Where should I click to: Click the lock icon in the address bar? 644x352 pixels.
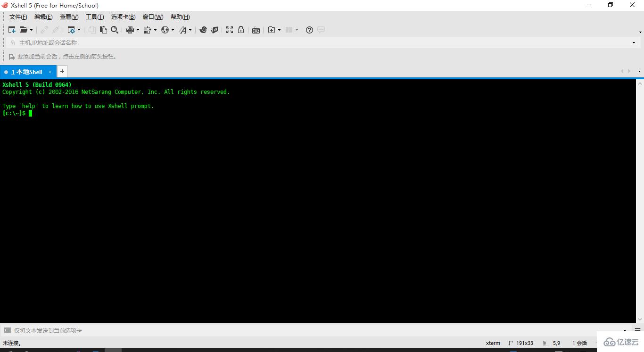pyautogui.click(x=13, y=43)
